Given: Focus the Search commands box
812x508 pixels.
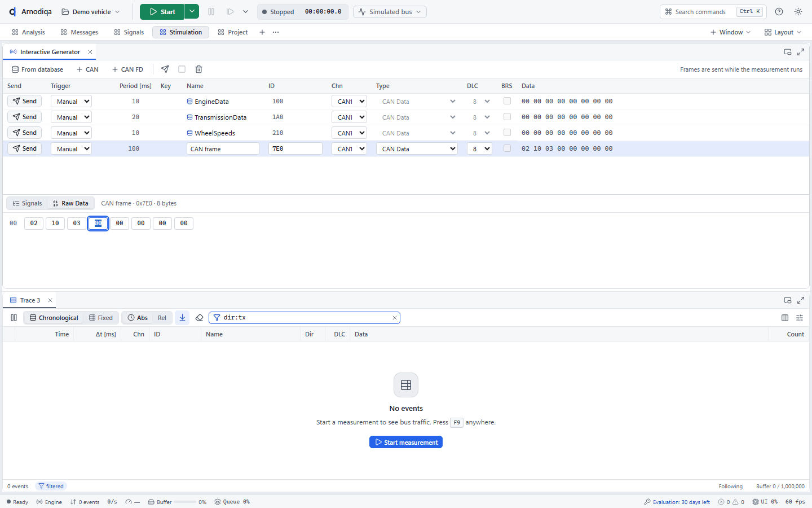Looking at the screenshot, I should (x=713, y=12).
